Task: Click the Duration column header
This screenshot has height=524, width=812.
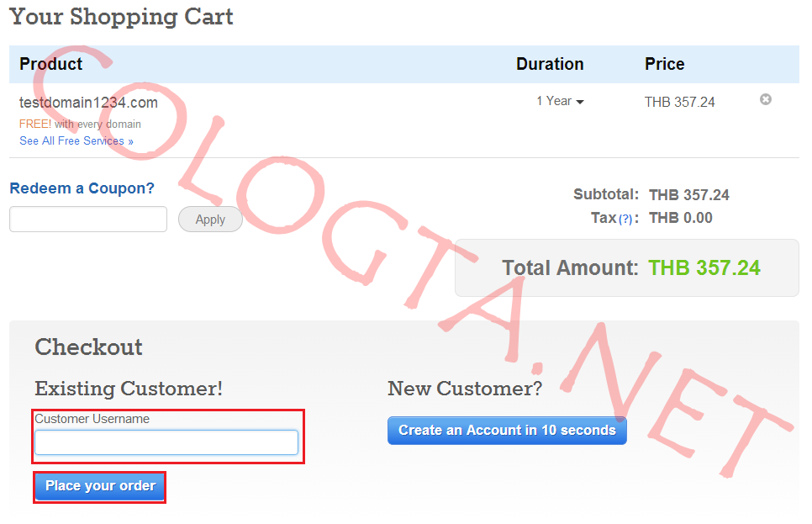Action: coord(550,64)
